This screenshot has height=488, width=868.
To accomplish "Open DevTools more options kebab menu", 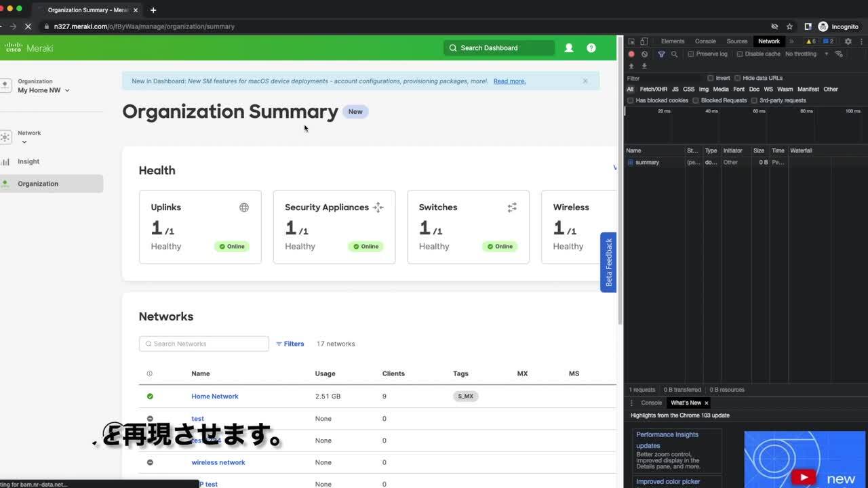I will [860, 41].
